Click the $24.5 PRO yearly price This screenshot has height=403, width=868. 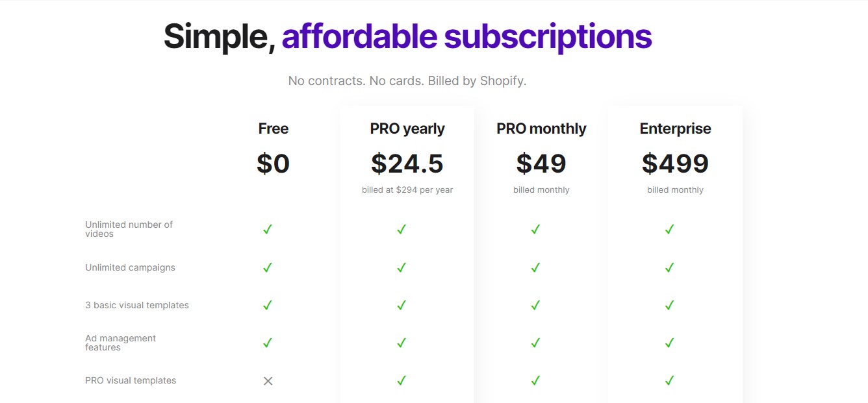407,164
